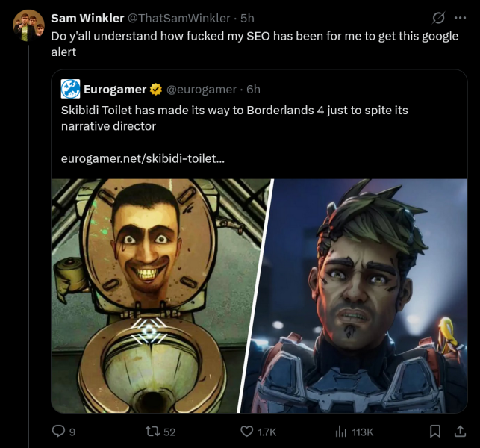Open Grok actions icon beside the post
The width and height of the screenshot is (480, 448).
pos(439,18)
